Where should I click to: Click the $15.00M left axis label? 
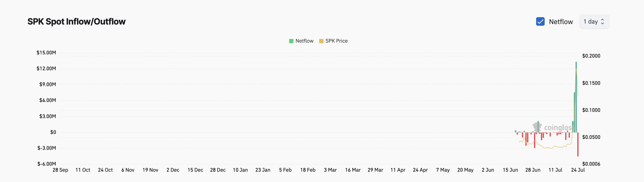click(46, 53)
